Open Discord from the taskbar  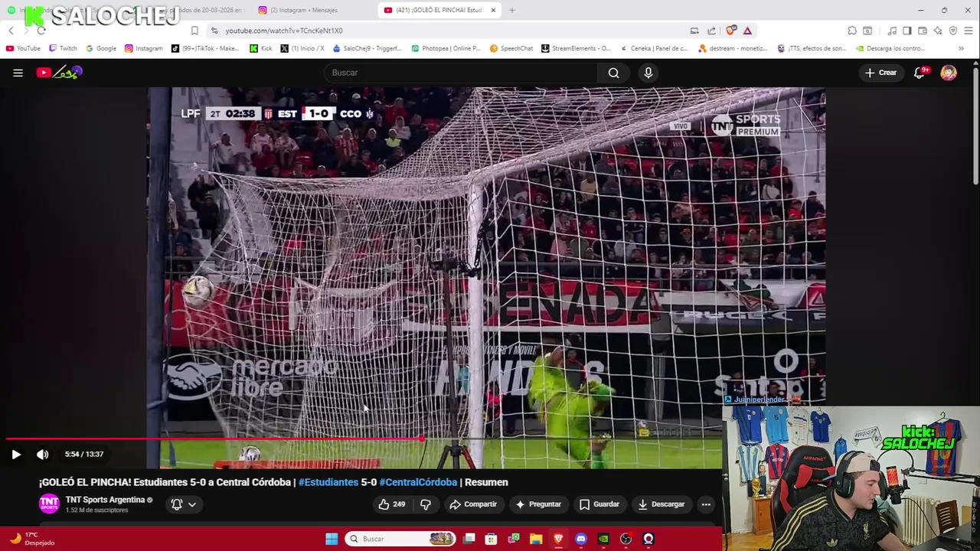point(581,539)
